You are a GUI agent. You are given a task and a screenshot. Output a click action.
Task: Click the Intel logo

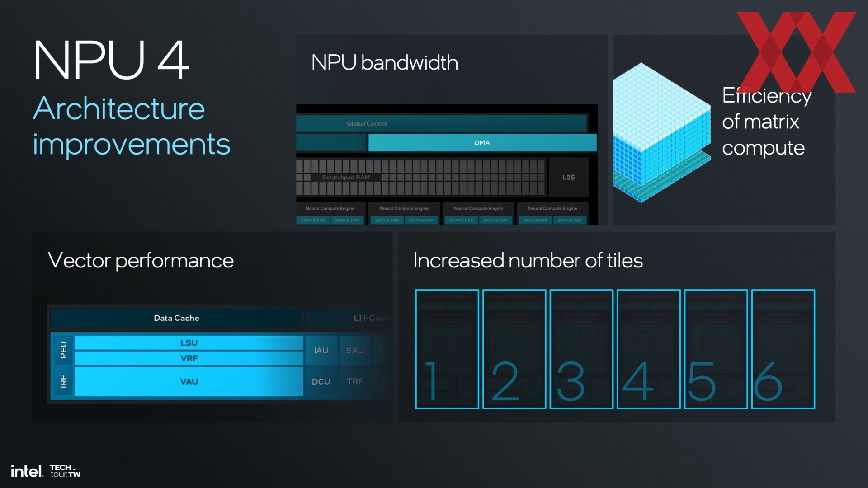pyautogui.click(x=27, y=471)
